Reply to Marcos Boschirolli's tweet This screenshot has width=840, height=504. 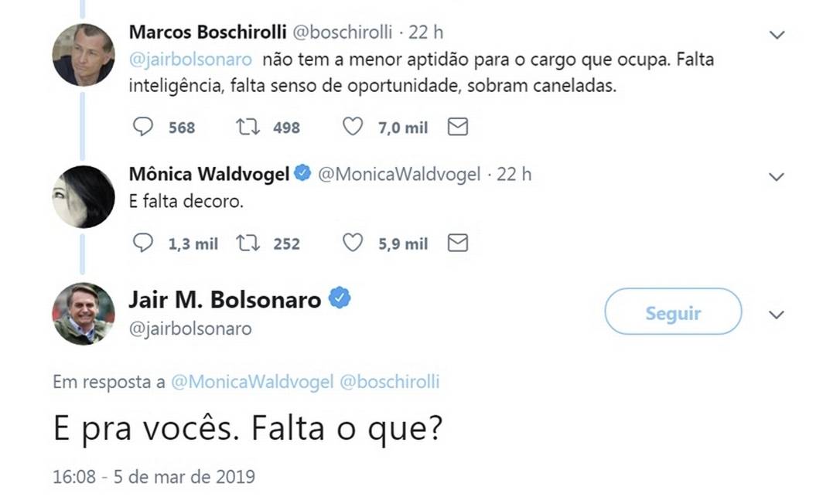(143, 127)
